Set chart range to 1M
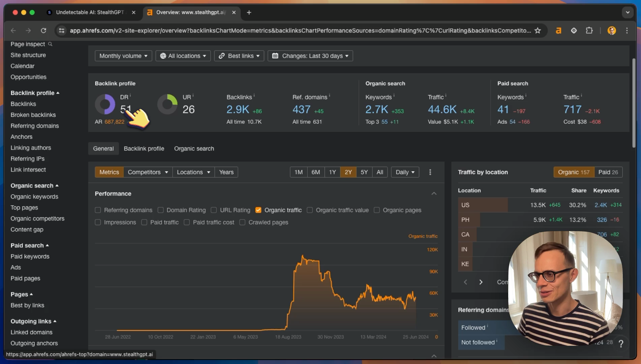The image size is (641, 364). click(299, 172)
